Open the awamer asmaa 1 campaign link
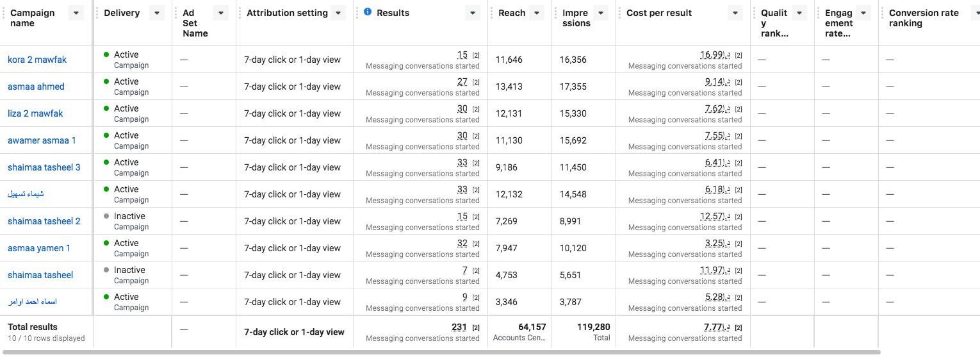 [42, 140]
